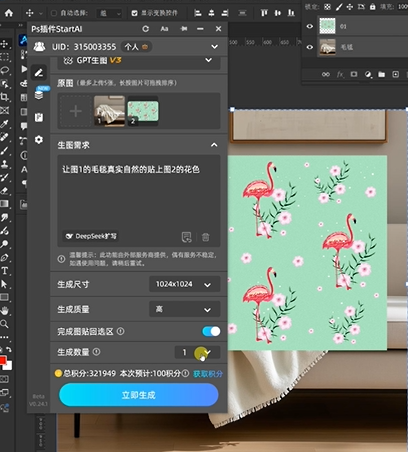Open Auto-Select target dropdown in options bar

tap(110, 13)
